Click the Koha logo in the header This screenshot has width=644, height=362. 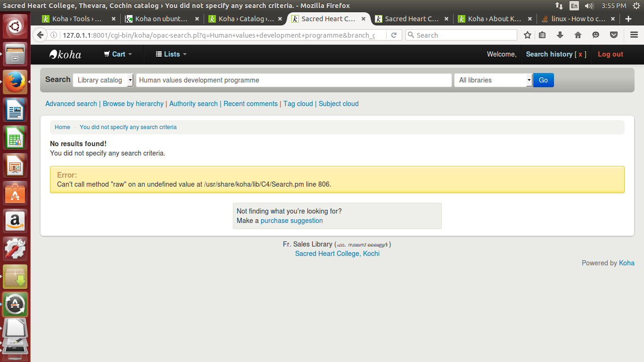pos(66,54)
